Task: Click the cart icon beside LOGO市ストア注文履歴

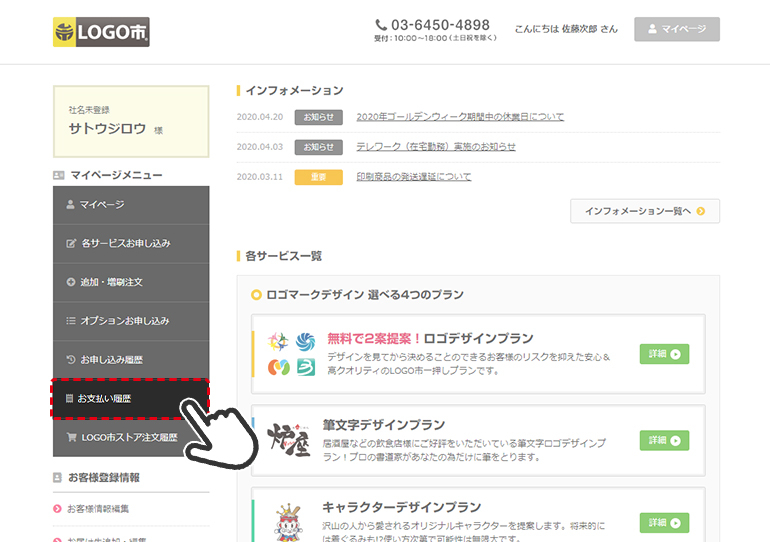Action: [72, 437]
